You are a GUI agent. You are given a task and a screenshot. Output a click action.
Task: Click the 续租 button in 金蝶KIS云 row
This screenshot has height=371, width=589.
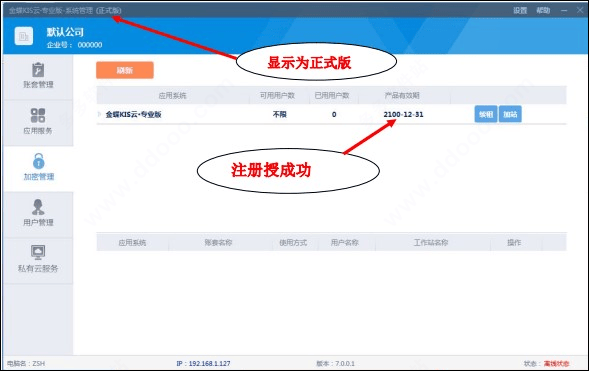(486, 114)
